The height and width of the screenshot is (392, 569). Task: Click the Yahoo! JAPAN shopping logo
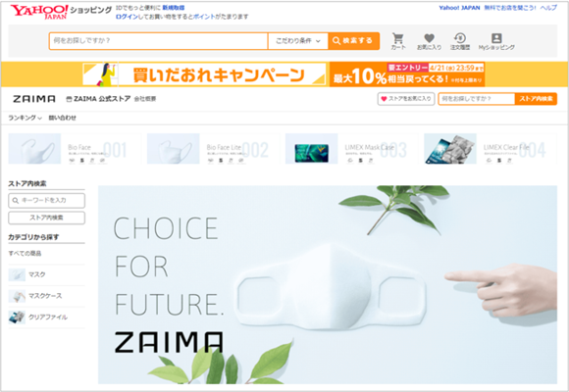tap(39, 11)
